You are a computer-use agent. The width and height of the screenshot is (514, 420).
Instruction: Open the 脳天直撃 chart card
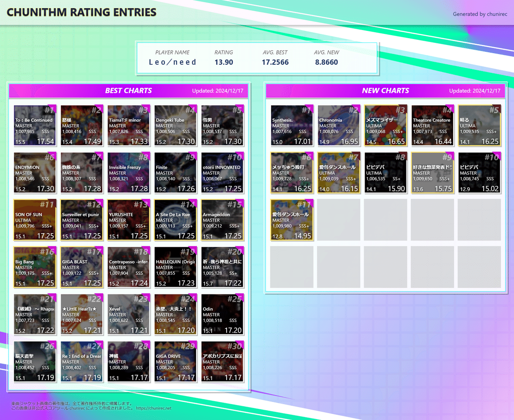(x=35, y=361)
